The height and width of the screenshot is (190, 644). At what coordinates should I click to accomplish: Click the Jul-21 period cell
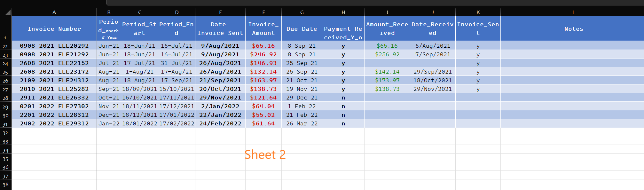(x=109, y=63)
